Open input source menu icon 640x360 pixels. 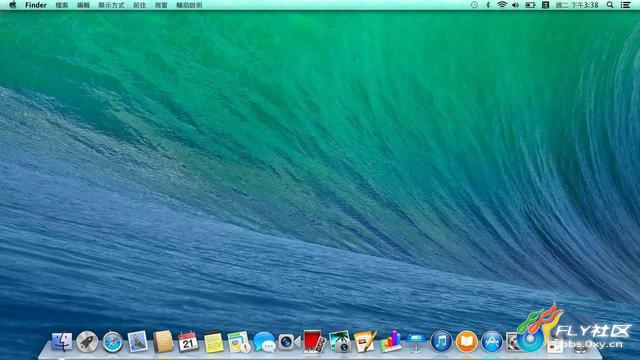point(545,5)
